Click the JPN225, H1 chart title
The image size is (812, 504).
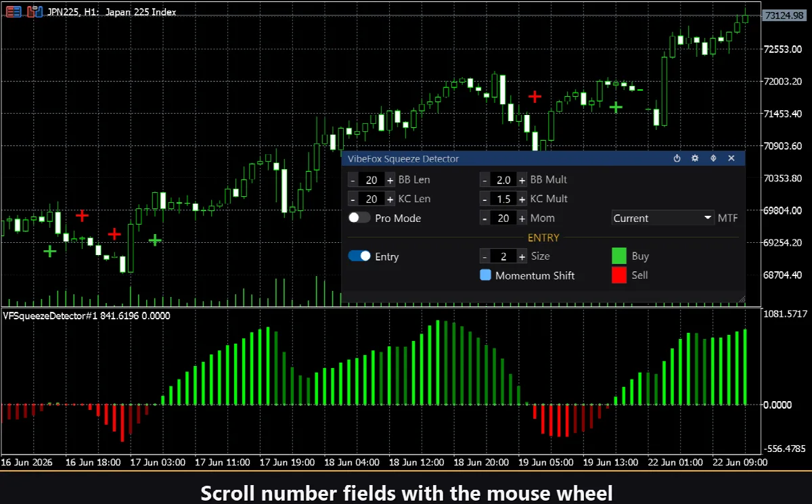click(112, 12)
